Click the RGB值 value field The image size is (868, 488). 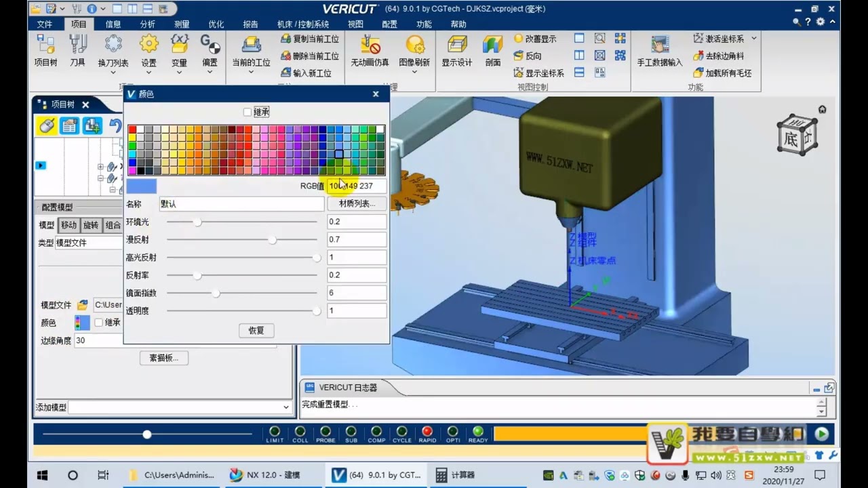(357, 186)
